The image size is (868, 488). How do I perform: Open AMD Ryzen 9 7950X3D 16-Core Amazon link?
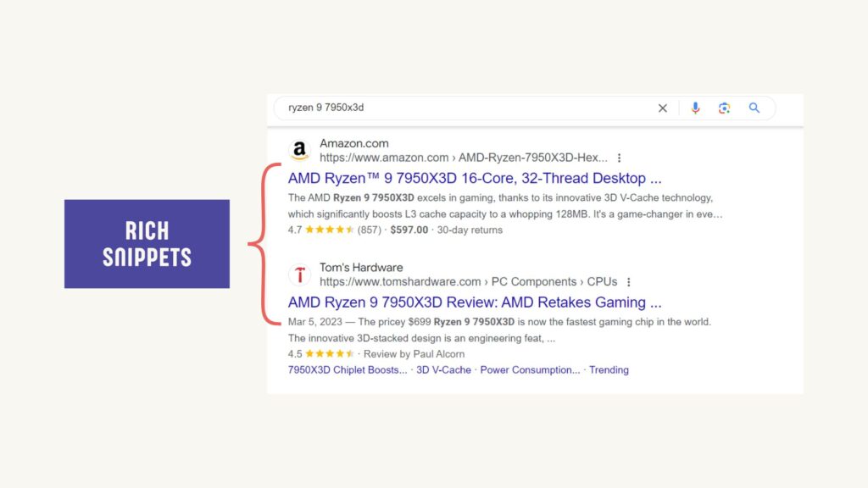[475, 178]
